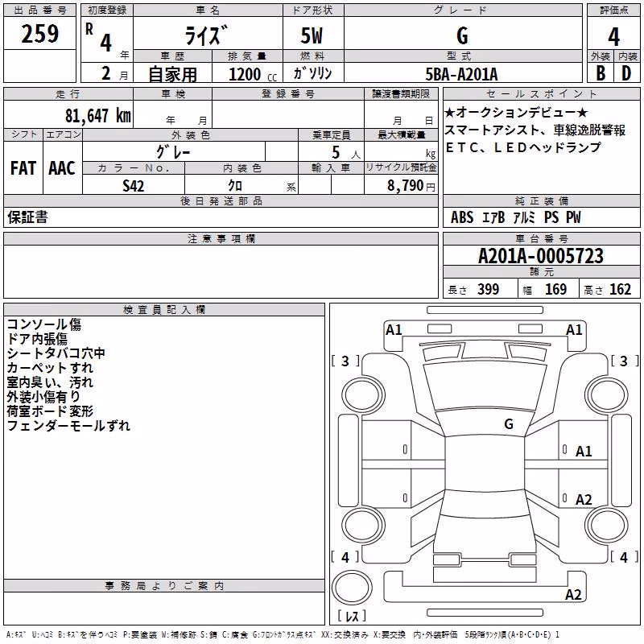
Task: Click exterior grade B
Action: click(x=601, y=73)
